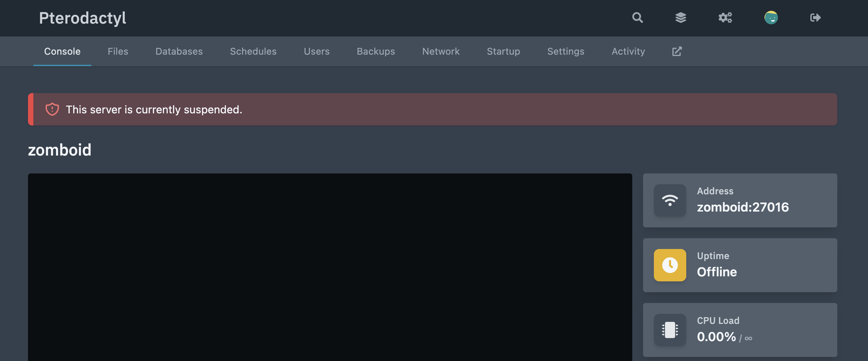Image resolution: width=868 pixels, height=361 pixels.
Task: Open the Backups tab
Action: [376, 51]
